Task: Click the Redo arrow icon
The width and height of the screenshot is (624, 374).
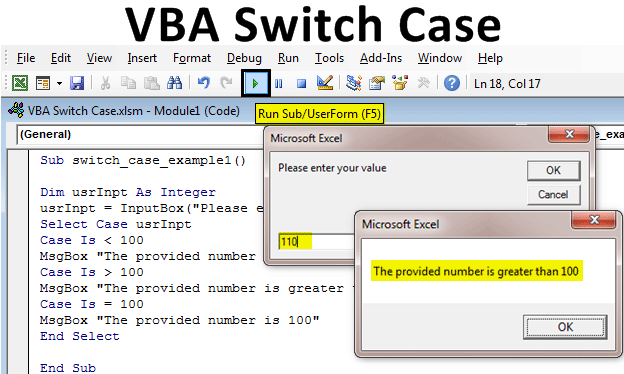Action: click(226, 83)
